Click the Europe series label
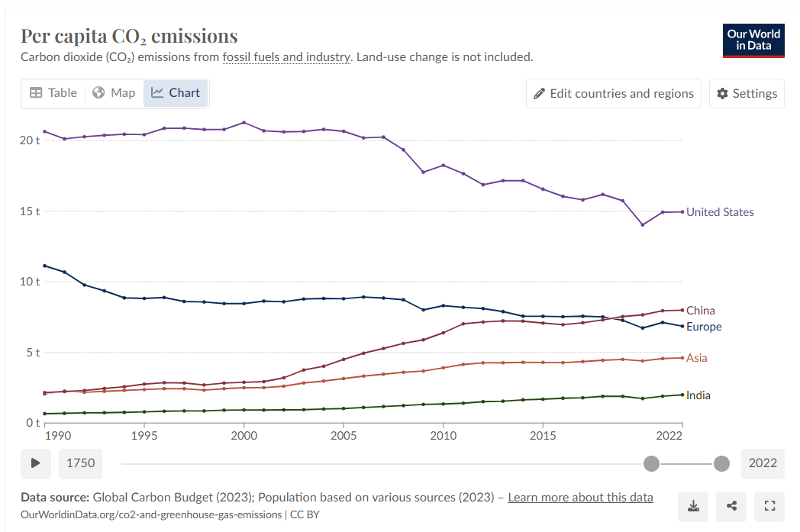The image size is (800, 532). tap(703, 327)
